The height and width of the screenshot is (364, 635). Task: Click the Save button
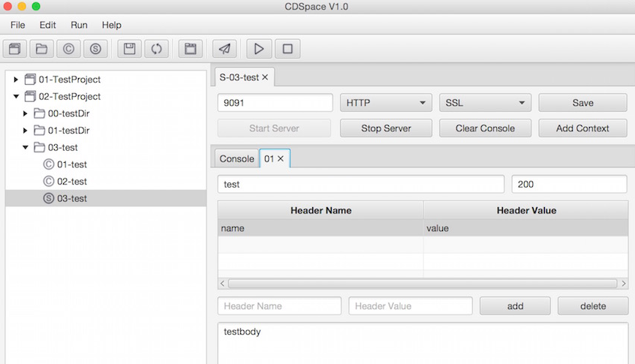tap(582, 103)
